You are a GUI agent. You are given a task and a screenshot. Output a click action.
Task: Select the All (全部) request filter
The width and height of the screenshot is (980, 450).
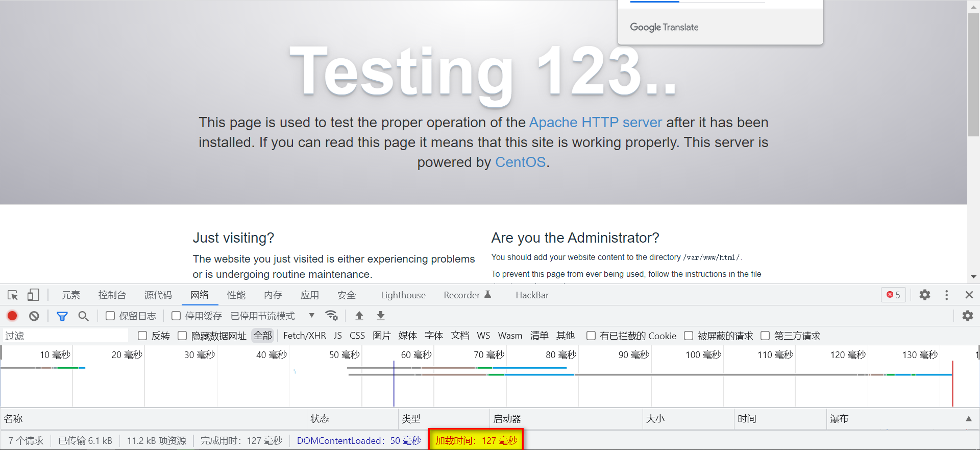tap(263, 336)
